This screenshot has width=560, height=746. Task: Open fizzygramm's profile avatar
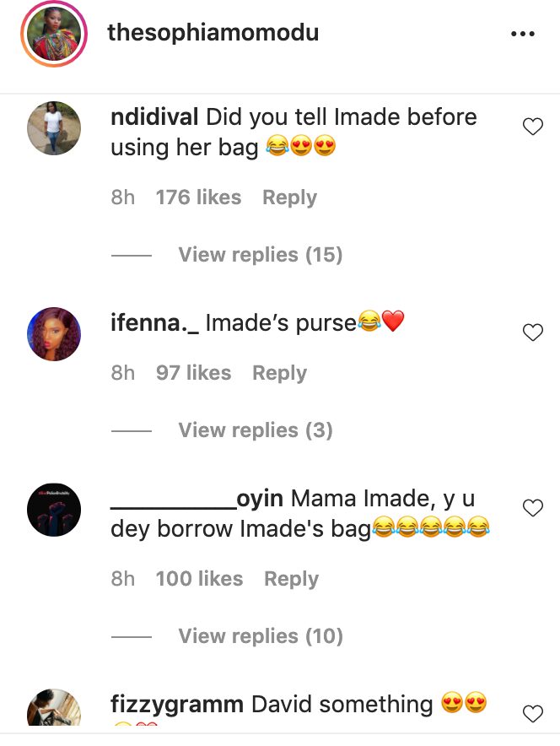[54, 707]
